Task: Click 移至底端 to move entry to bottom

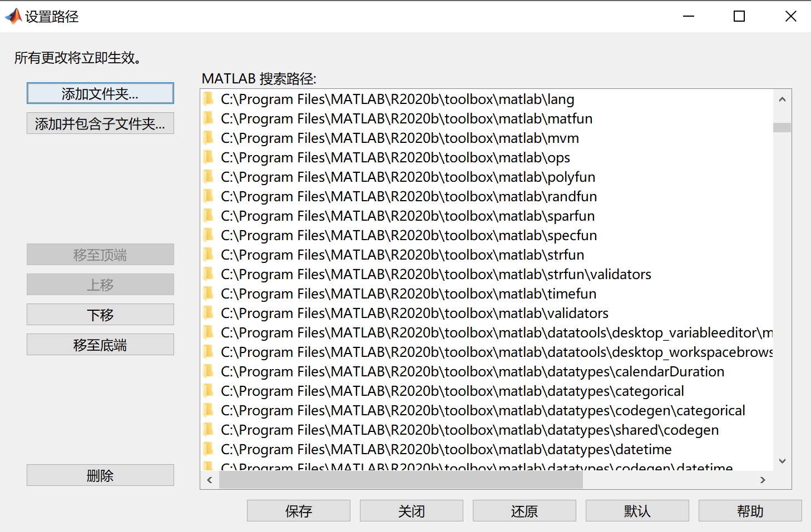Action: tap(100, 344)
